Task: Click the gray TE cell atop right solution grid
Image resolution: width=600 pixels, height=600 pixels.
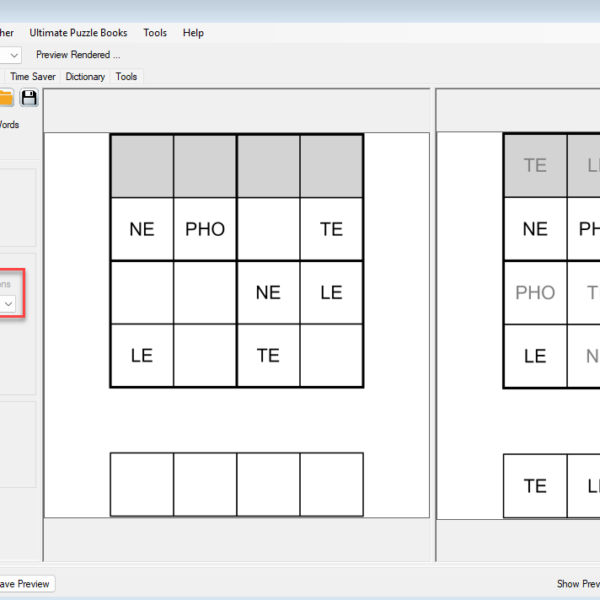Action: pyautogui.click(x=535, y=166)
